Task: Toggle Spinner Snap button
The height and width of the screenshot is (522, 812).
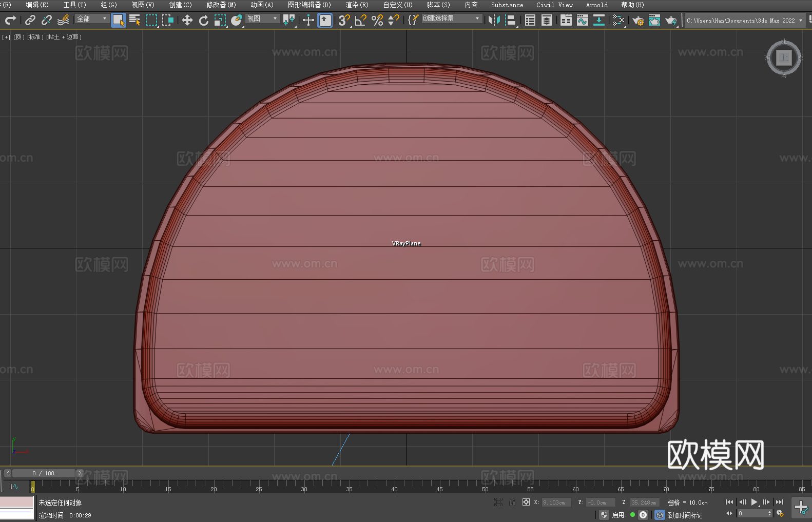Action: click(x=394, y=20)
